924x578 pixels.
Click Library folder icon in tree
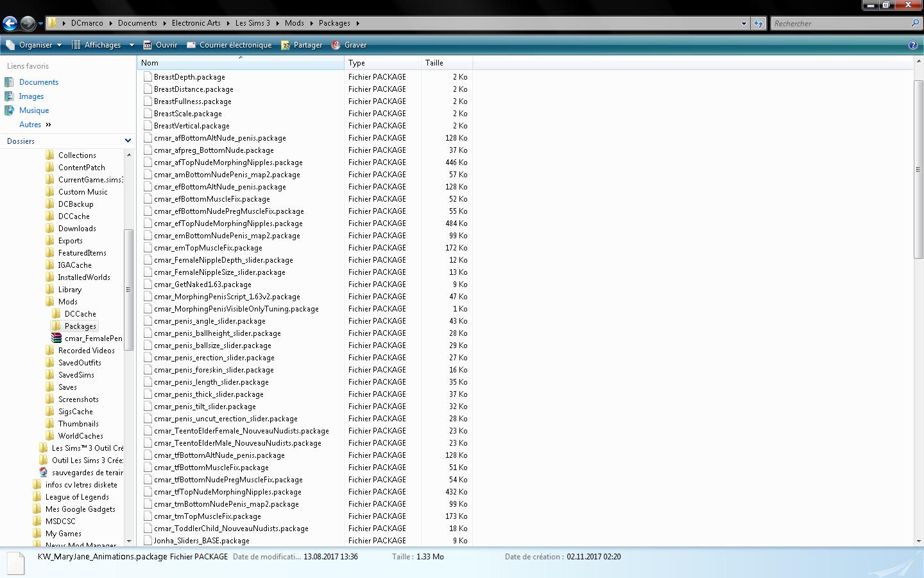pos(50,290)
